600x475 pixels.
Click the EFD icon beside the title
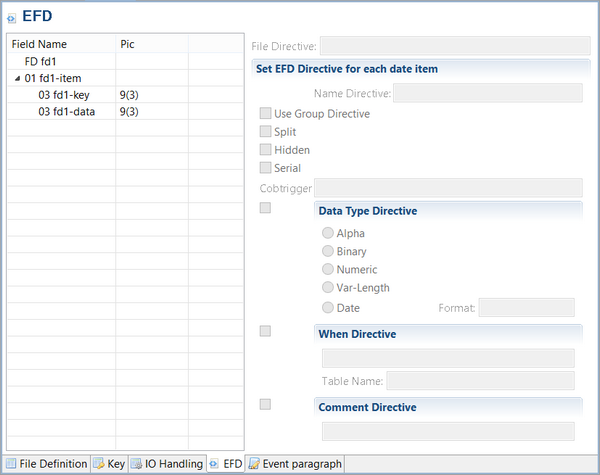pyautogui.click(x=11, y=17)
